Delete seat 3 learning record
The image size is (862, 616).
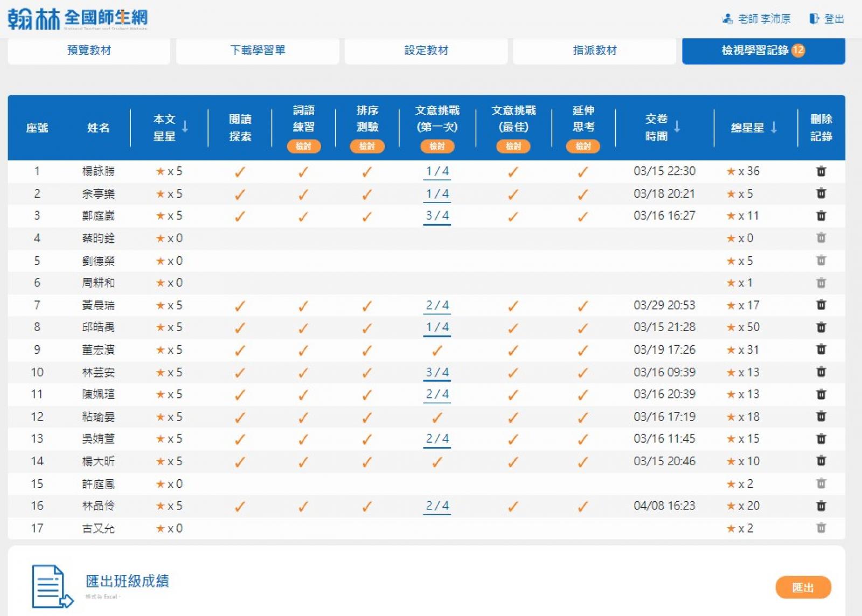pyautogui.click(x=821, y=216)
